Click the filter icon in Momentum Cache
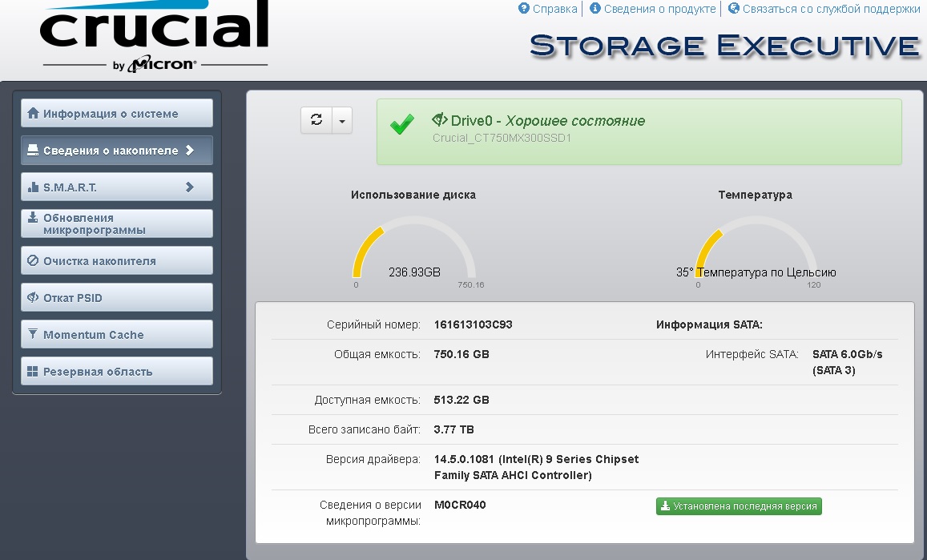927x560 pixels. tap(33, 335)
